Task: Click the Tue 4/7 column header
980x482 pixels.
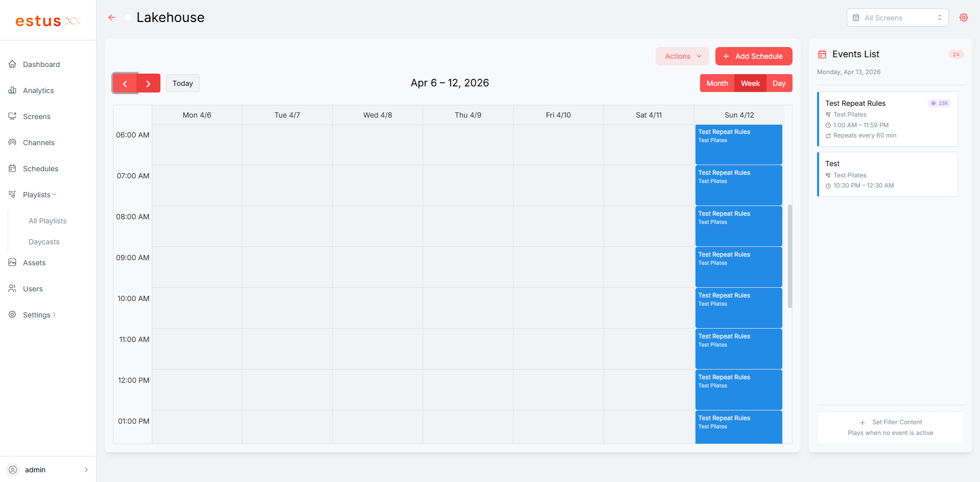Action: (x=287, y=115)
